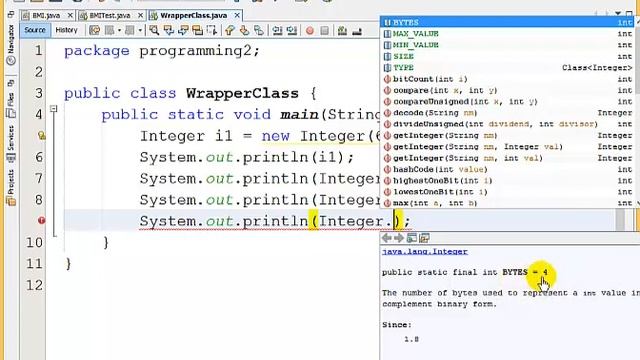Choose compare(int x, int y) completion
This screenshot has height=360, width=640.
coord(507,90)
